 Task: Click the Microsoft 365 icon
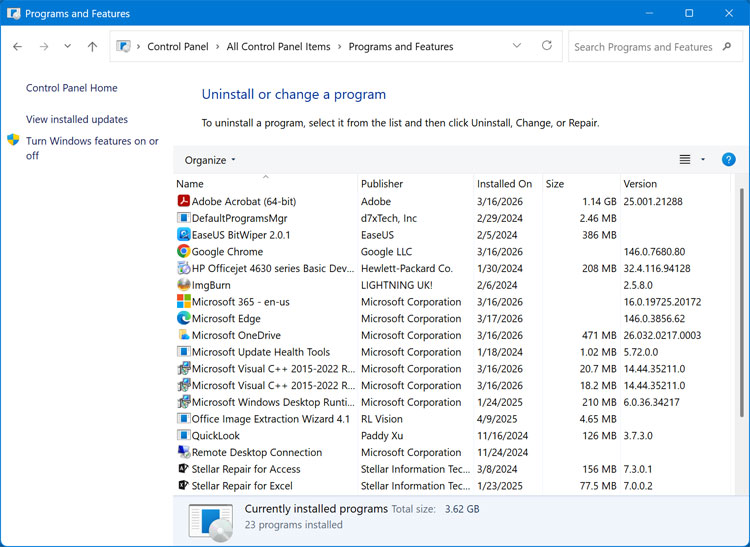coord(184,302)
